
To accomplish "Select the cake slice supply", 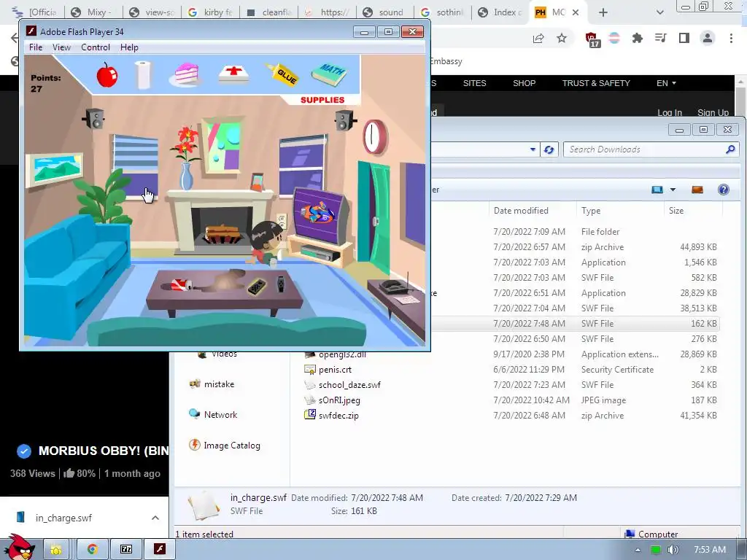I will coord(186,74).
